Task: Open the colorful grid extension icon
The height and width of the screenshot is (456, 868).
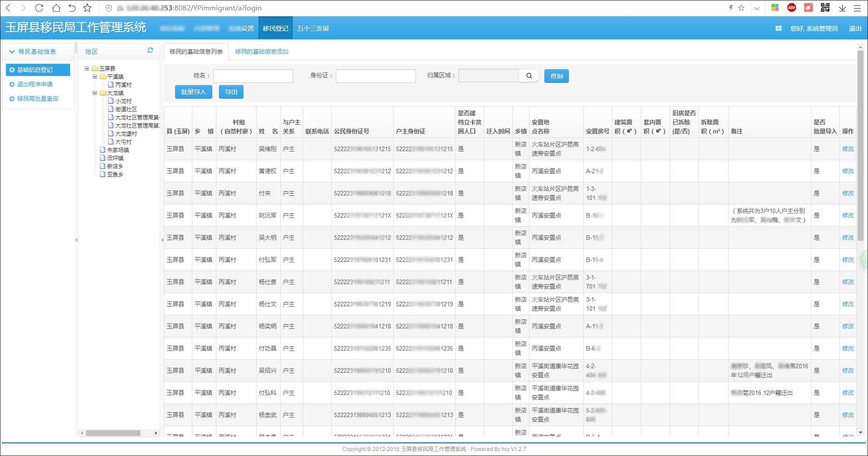Action: click(775, 8)
